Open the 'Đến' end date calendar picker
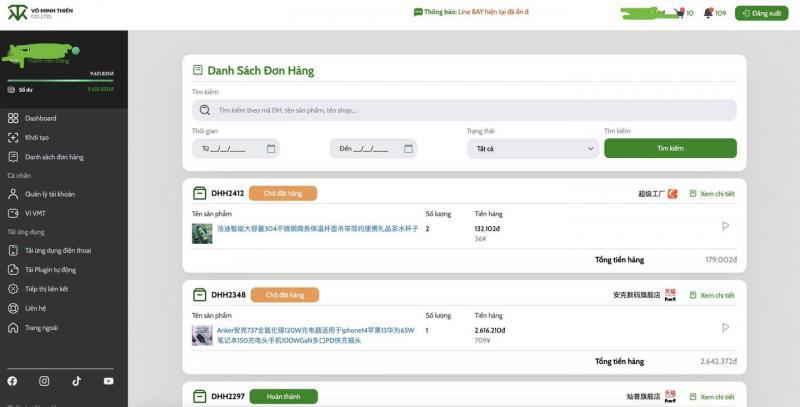Image resolution: width=800 pixels, height=407 pixels. 408,148
